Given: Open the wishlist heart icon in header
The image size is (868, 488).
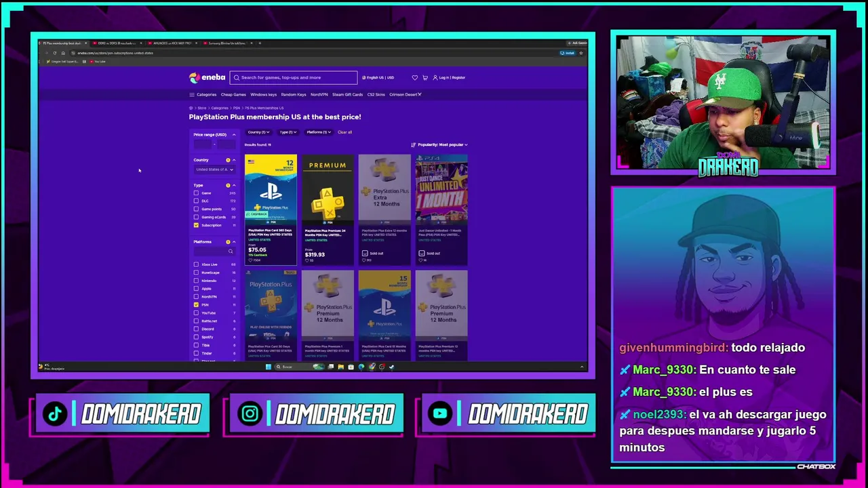Looking at the screenshot, I should click(414, 77).
